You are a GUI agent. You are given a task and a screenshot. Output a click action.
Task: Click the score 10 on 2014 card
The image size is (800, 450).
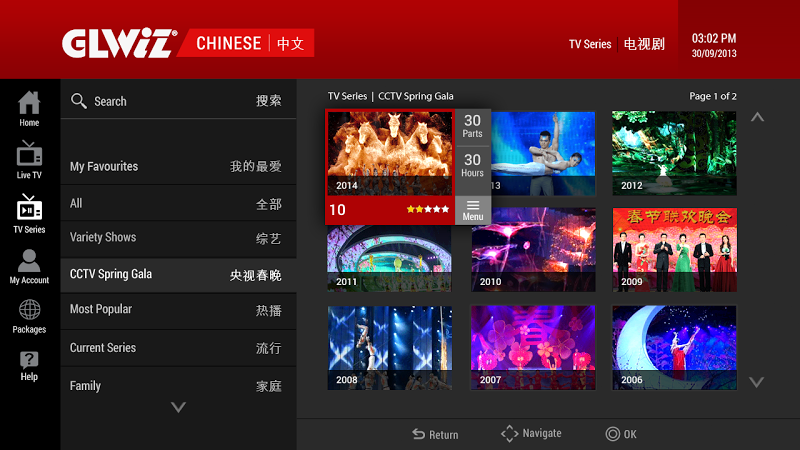[337, 210]
